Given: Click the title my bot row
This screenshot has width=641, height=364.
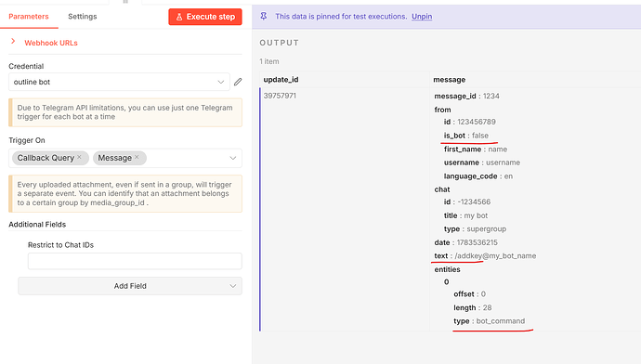Looking at the screenshot, I should (465, 215).
